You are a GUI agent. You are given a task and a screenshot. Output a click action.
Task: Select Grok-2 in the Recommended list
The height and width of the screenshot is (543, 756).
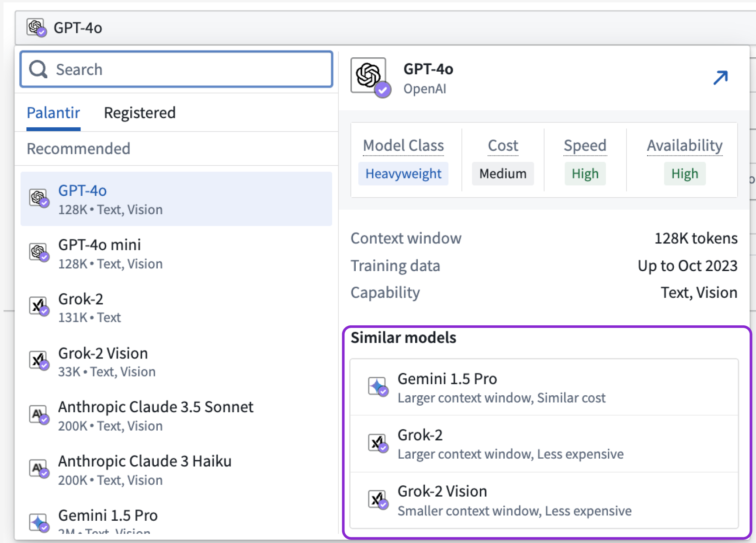tap(176, 307)
